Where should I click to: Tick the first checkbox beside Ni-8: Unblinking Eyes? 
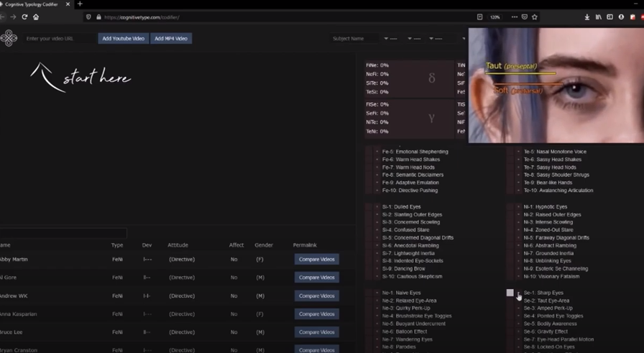click(510, 260)
